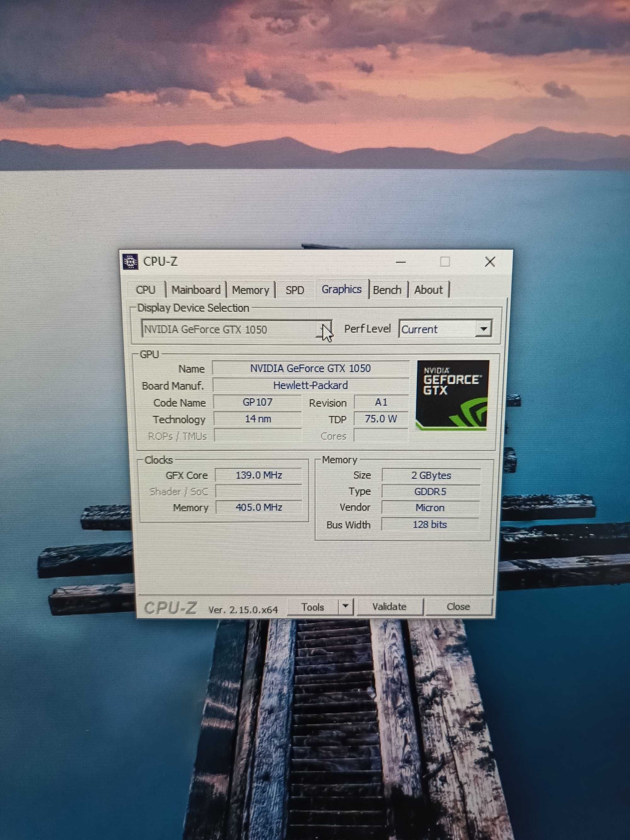Click the empty Shader / SoC field

(259, 491)
